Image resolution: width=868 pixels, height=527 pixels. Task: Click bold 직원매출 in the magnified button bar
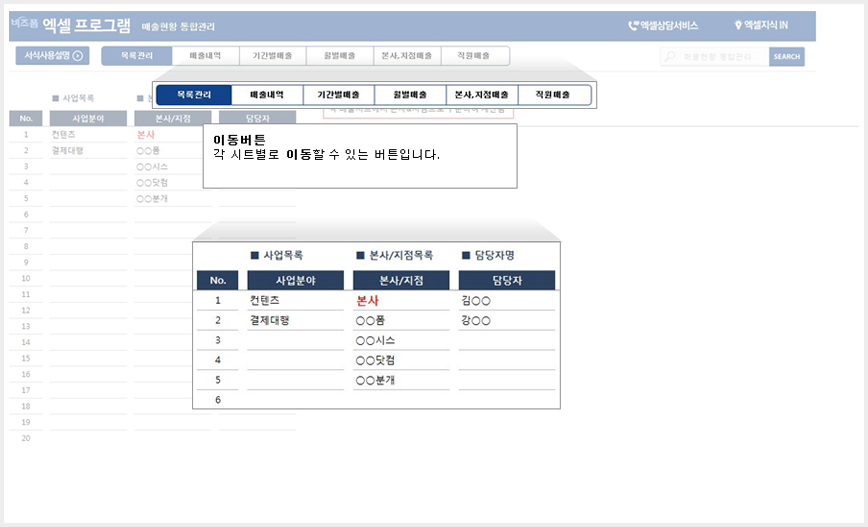tap(554, 95)
